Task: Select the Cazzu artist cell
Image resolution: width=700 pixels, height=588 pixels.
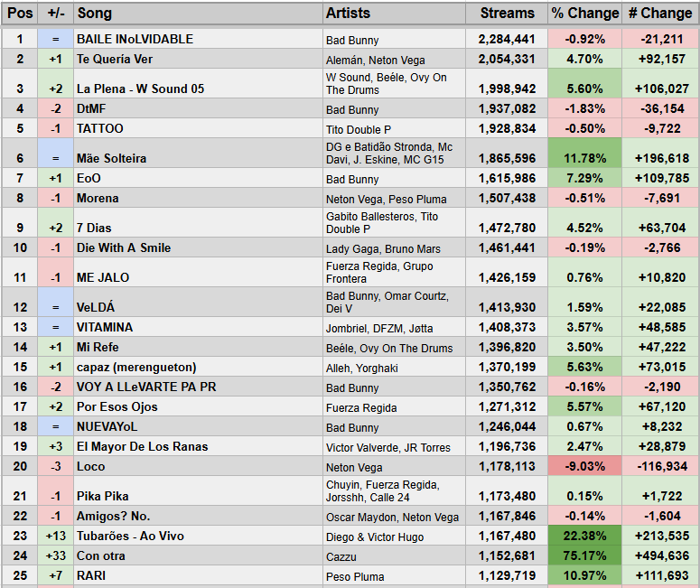Action: click(x=394, y=555)
